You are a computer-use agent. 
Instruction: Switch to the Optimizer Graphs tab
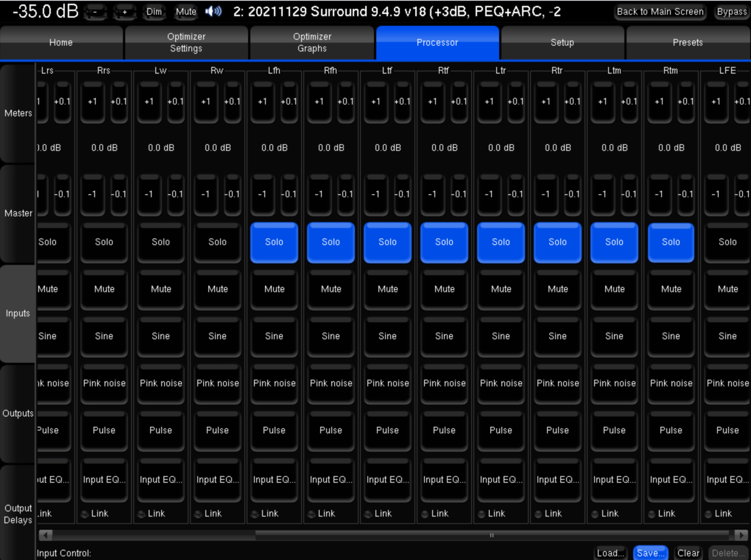pos(312,43)
